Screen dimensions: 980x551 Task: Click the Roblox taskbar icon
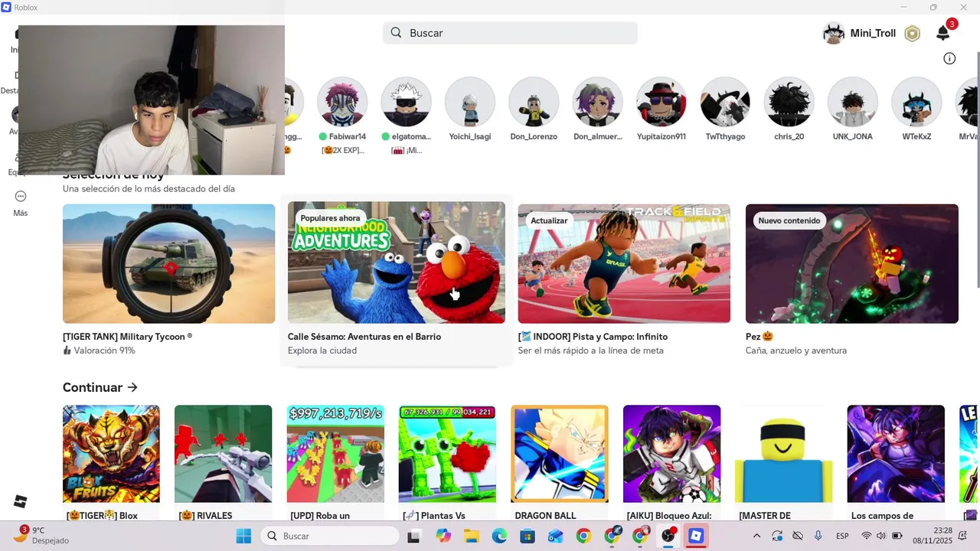(696, 536)
